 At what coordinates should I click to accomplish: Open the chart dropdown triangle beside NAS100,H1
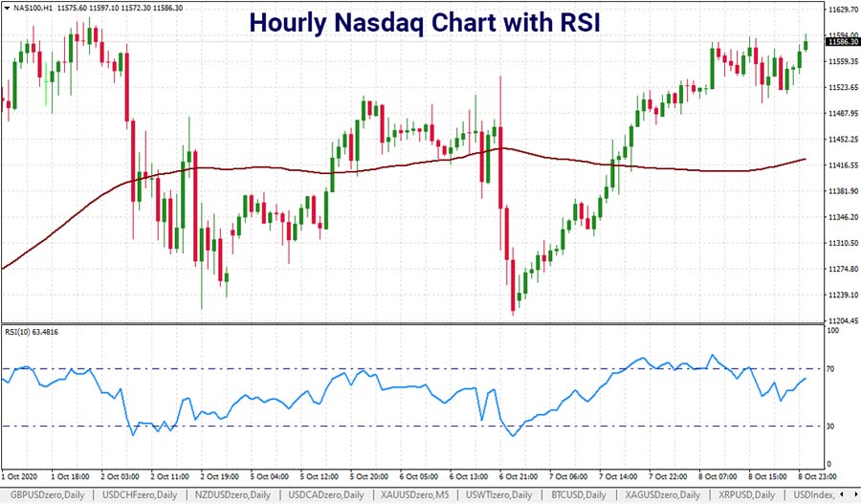click(x=7, y=9)
